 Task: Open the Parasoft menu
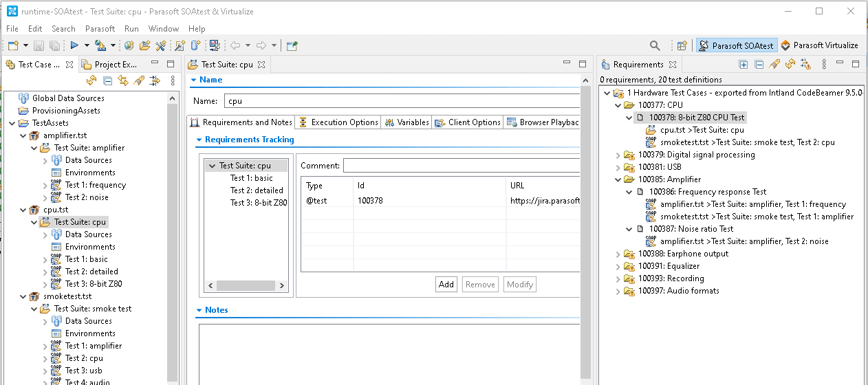(100, 29)
